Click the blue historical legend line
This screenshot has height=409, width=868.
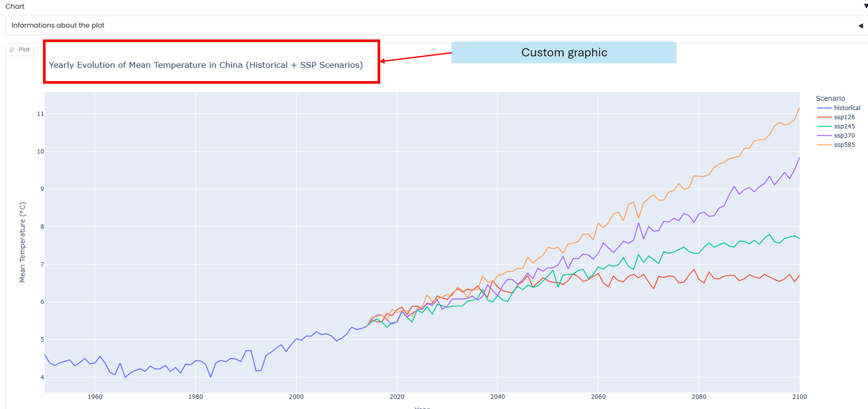click(x=824, y=108)
